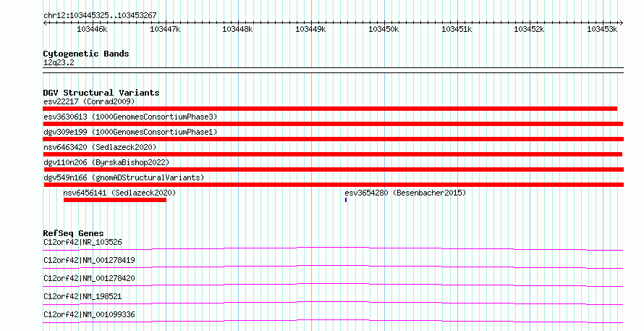This screenshot has width=644, height=331.
Task: Click the esv3654280 (Besenbacher2015) label
Action: [x=405, y=193]
